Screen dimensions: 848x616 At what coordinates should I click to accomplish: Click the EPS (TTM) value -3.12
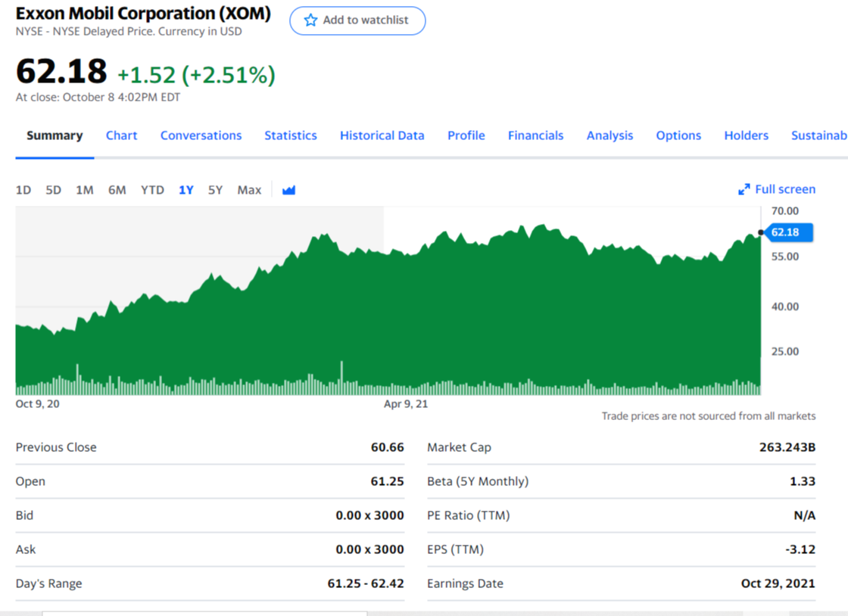click(800, 549)
